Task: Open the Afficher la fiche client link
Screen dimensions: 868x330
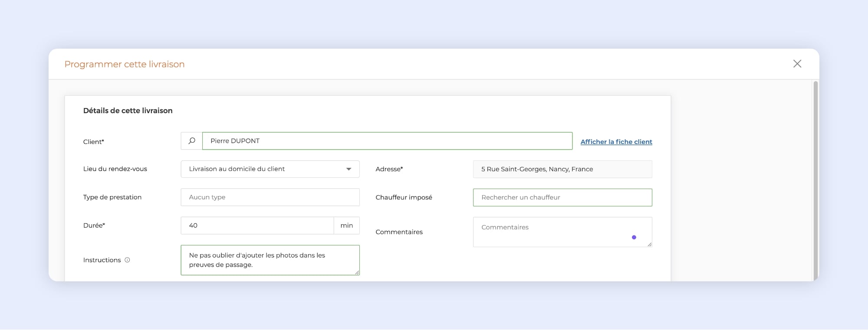Action: (616, 142)
